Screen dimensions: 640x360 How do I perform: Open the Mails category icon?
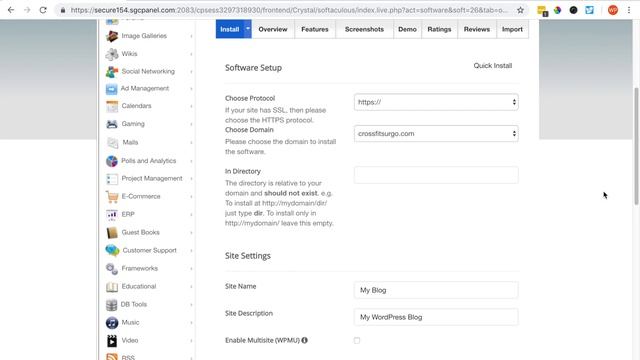tap(112, 142)
